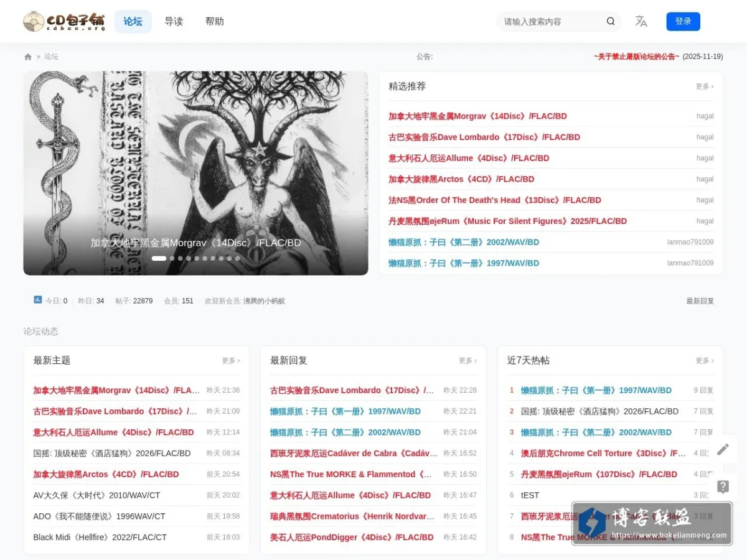Viewport: 747px width, 560px height.
Task: Click the search magnifier icon
Action: tap(611, 21)
